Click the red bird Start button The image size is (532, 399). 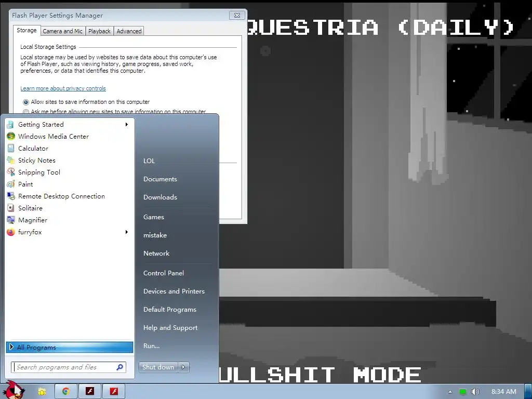(x=14, y=390)
